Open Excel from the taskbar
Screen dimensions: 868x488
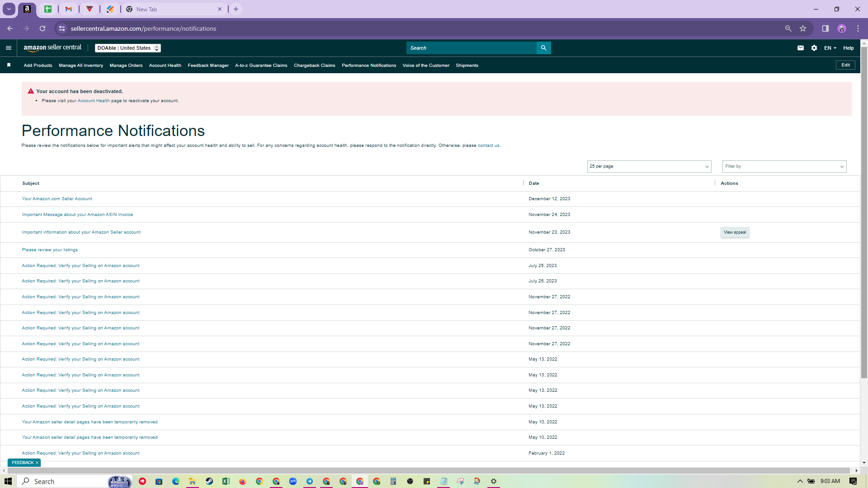point(226,481)
